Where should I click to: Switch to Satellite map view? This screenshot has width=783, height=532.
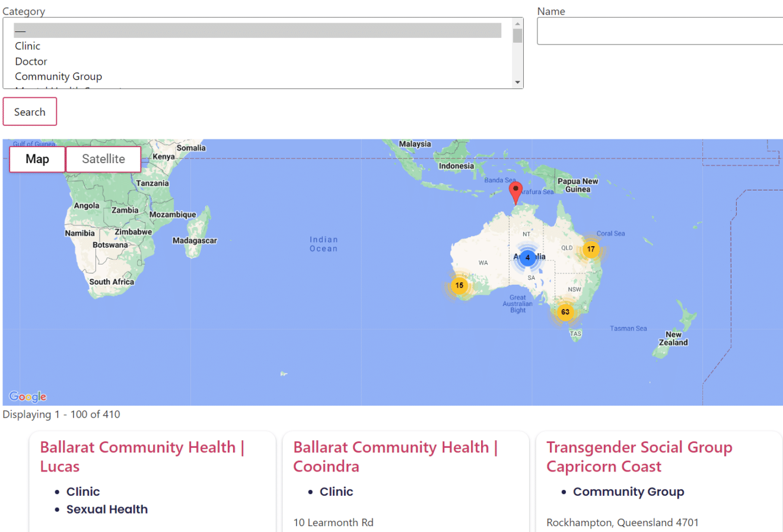pos(103,158)
